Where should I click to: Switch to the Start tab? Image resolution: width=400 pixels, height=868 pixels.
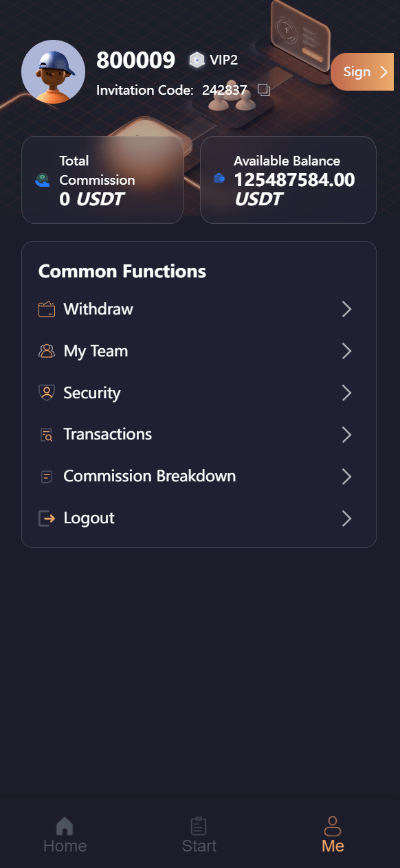(199, 834)
